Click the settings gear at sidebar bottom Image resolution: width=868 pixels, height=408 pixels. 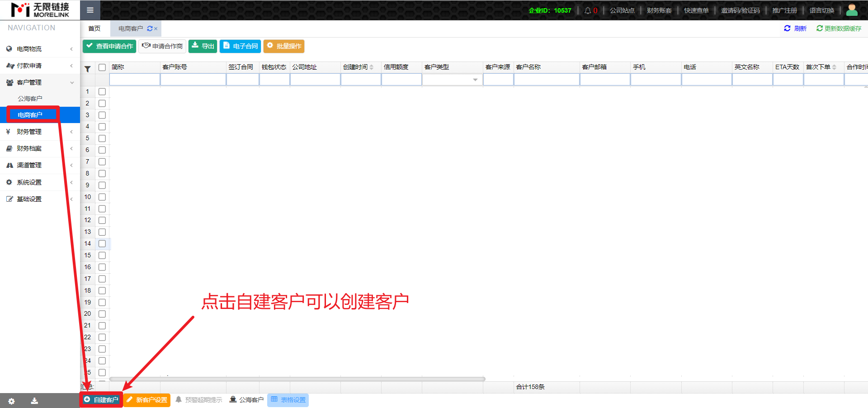coord(11,401)
